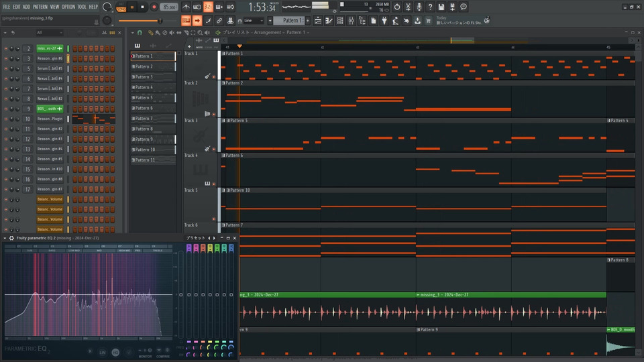Click the Pause button in transport

point(132,7)
